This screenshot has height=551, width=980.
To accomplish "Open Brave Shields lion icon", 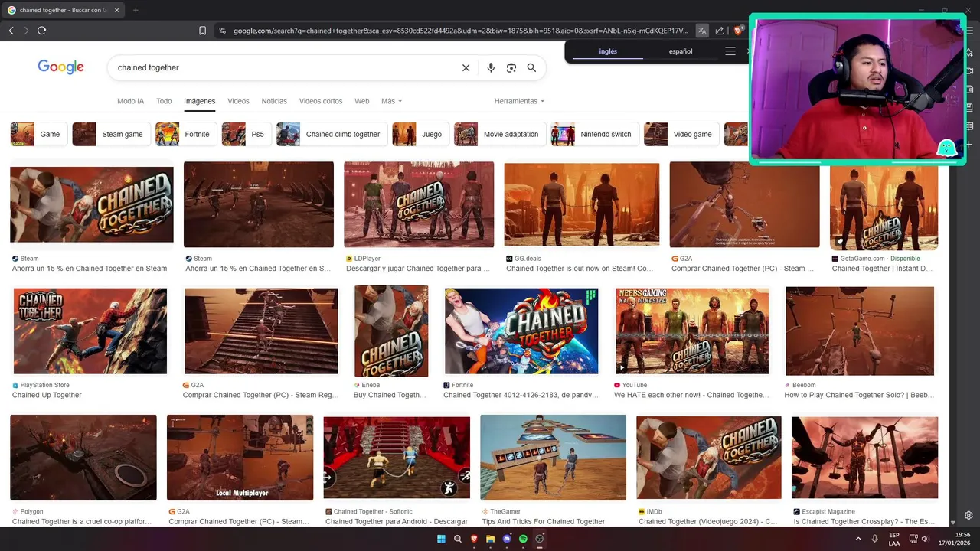I will [x=738, y=31].
